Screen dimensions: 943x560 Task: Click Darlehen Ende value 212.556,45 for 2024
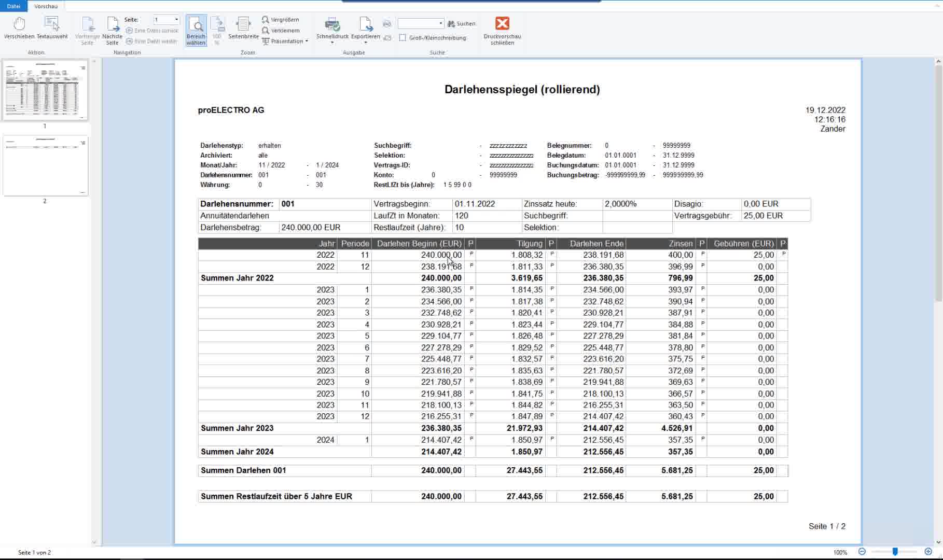(x=603, y=440)
